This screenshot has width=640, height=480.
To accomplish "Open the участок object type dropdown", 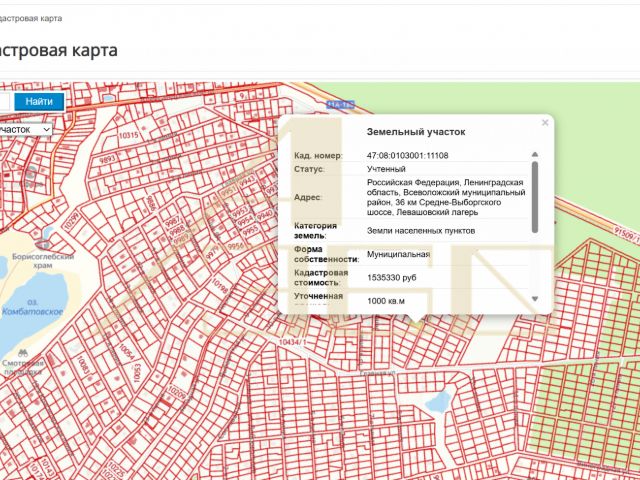I will (25, 130).
